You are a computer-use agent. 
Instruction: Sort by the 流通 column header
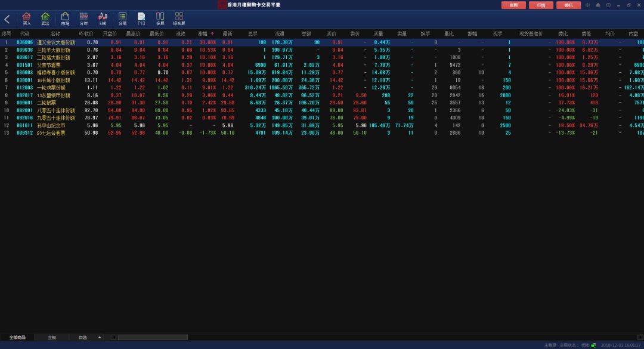[x=280, y=34]
